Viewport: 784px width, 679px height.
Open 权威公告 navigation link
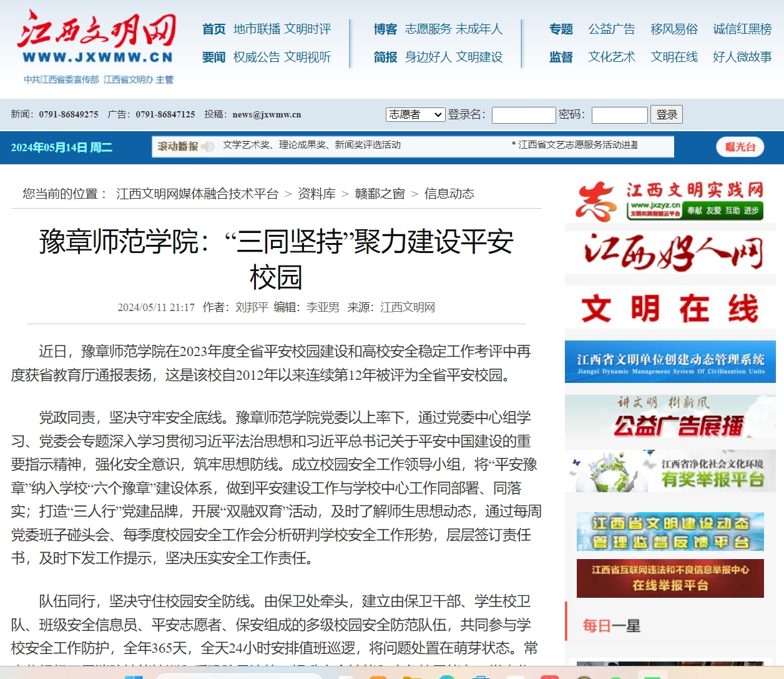[x=257, y=57]
